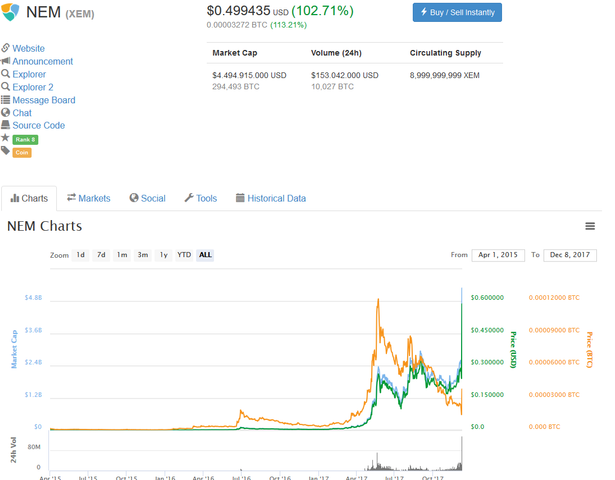The height and width of the screenshot is (480, 615).
Task: Click the From date field Apr 1, 2015
Action: pos(498,255)
